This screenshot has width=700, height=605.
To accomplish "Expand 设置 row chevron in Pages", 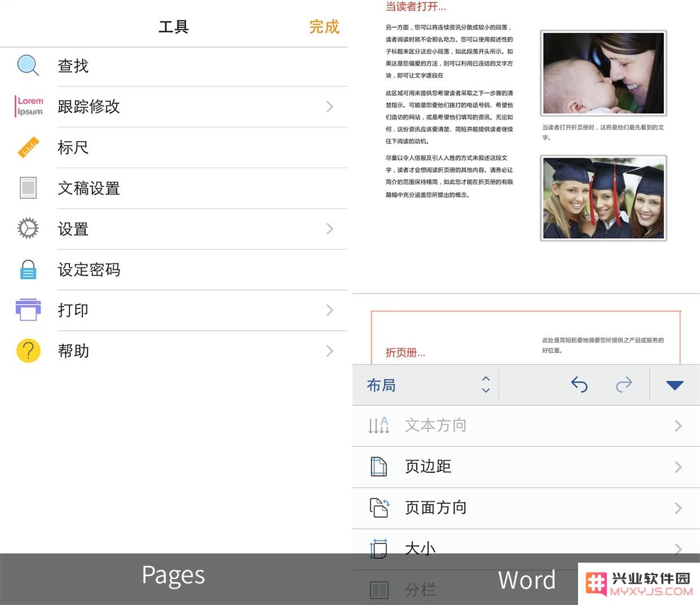I will click(330, 229).
